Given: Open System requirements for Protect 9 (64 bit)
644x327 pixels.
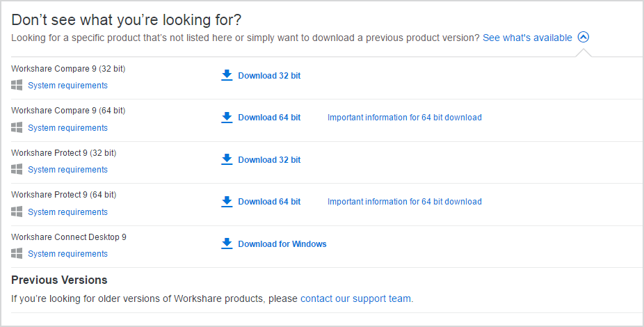Looking at the screenshot, I should click(x=67, y=212).
